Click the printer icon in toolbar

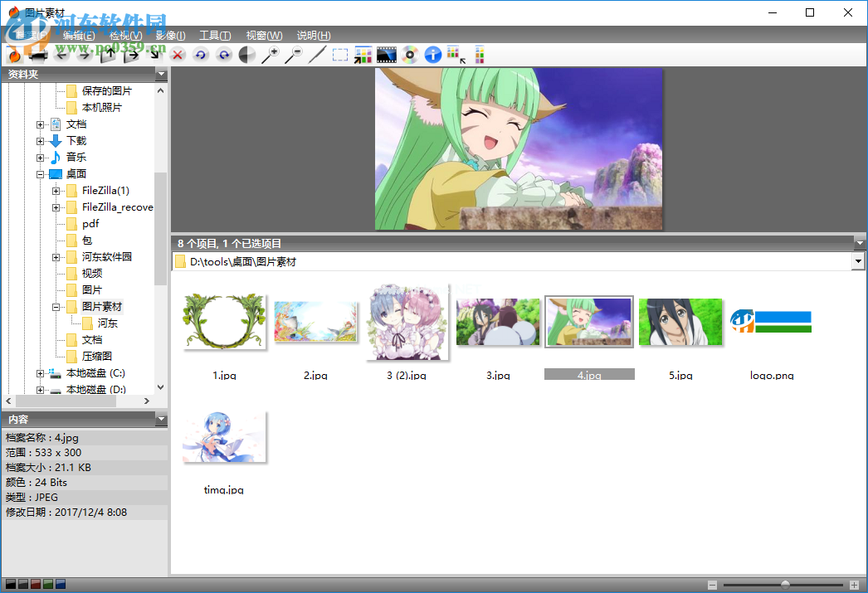[37, 55]
